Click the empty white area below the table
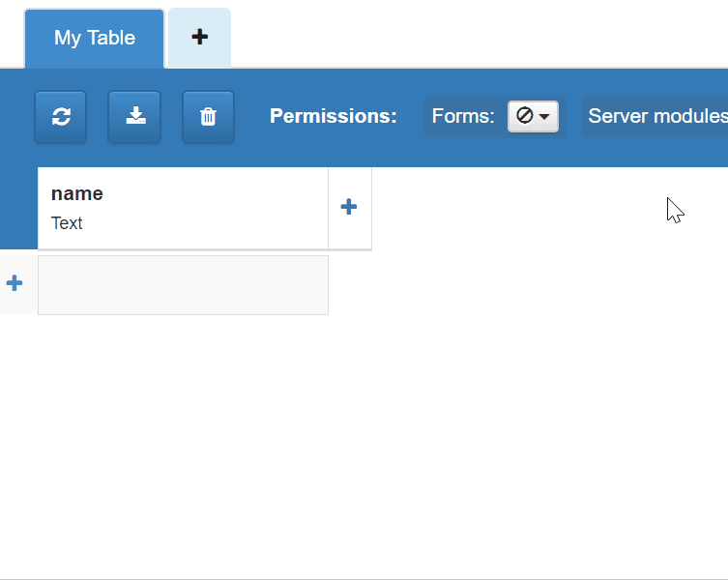 (x=364, y=445)
